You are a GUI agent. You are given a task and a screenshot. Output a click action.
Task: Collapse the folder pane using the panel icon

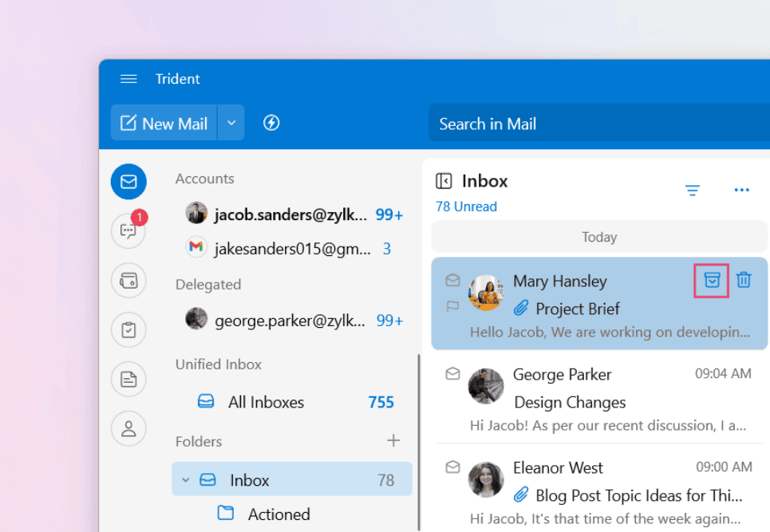(x=444, y=181)
